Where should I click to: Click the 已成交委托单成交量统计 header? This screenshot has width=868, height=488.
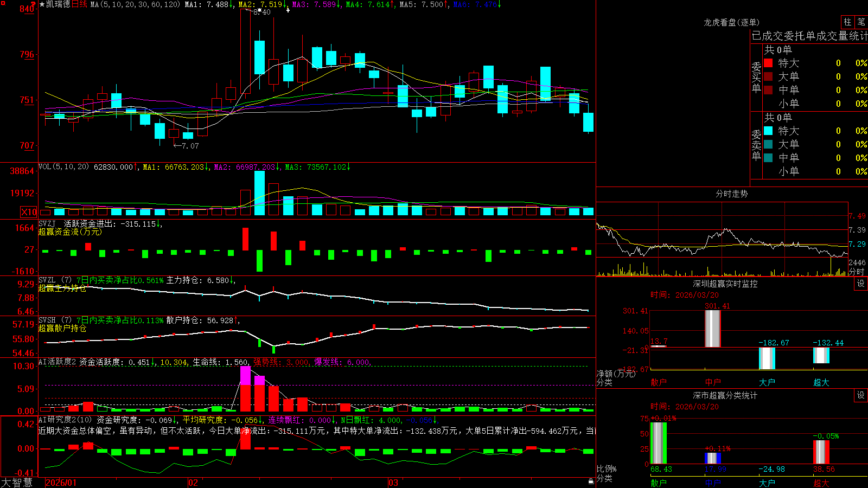(809, 36)
